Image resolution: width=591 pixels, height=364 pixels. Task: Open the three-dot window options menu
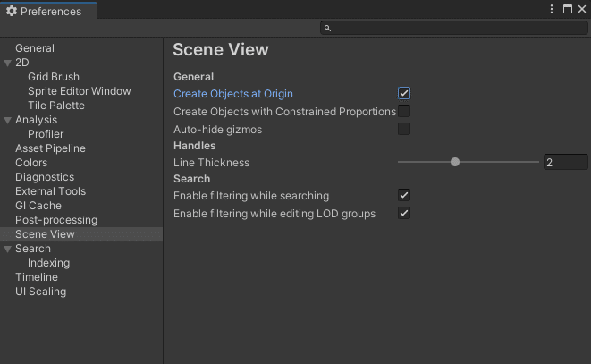click(552, 9)
